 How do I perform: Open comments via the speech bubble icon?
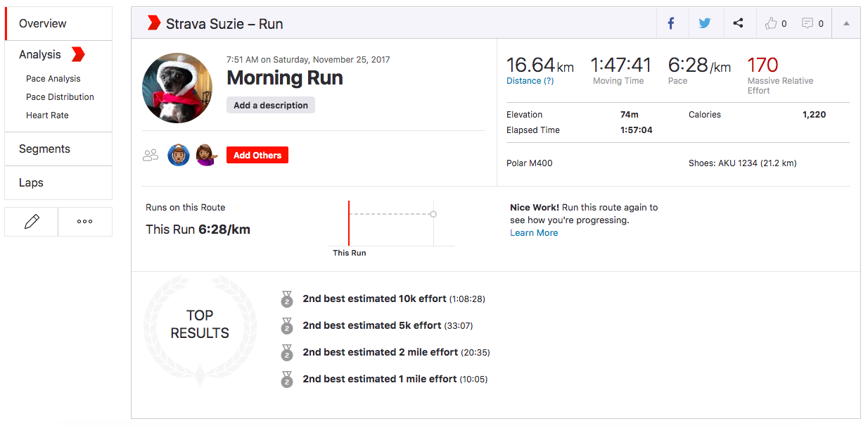click(808, 23)
